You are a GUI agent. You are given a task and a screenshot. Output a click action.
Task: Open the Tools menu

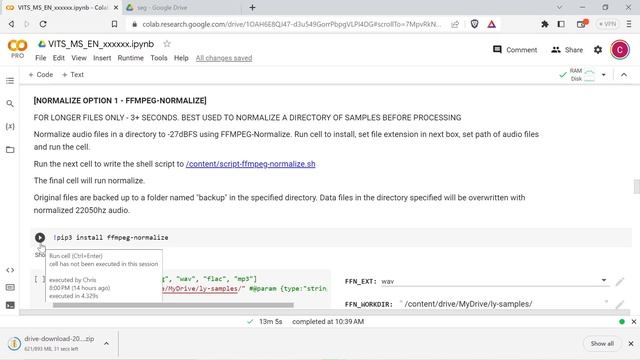coord(159,58)
